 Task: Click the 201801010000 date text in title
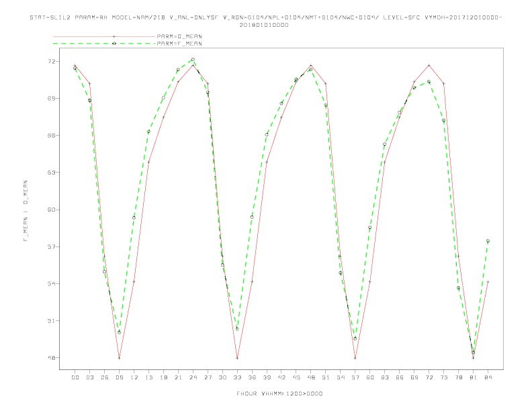click(x=264, y=25)
